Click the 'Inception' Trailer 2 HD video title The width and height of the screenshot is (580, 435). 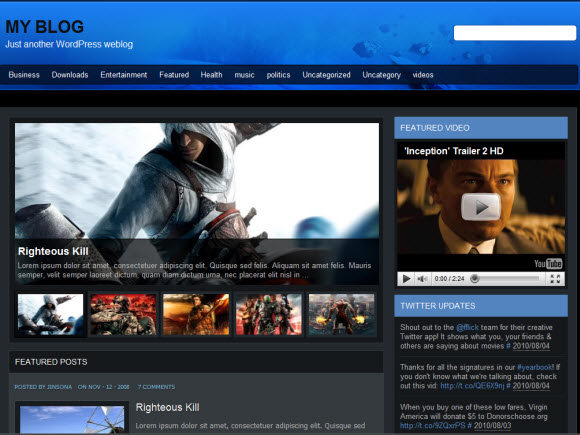tap(453, 151)
